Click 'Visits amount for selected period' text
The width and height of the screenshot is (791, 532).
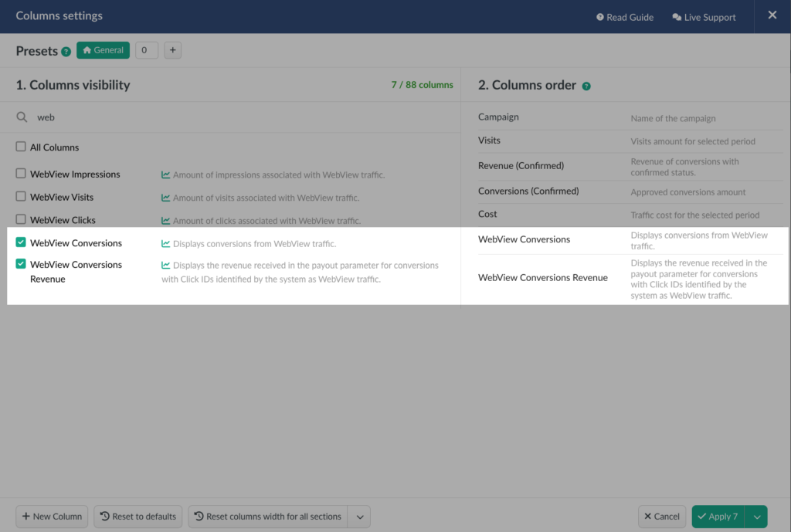coord(693,142)
